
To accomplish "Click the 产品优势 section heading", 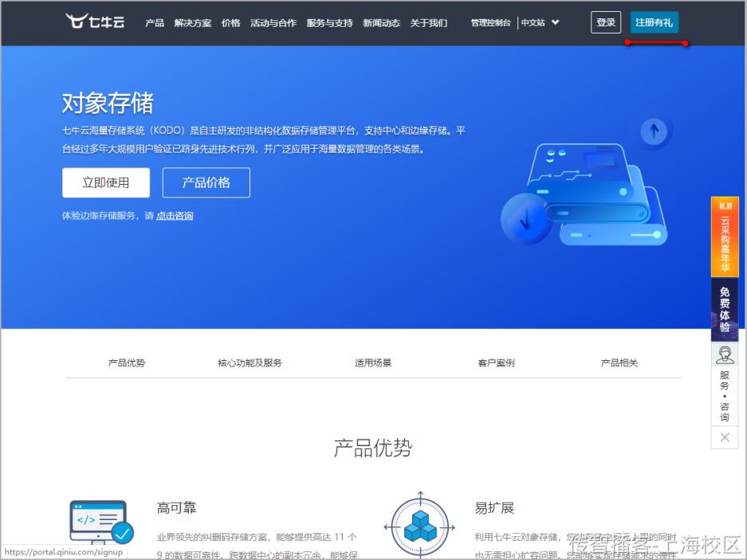I will 373,448.
